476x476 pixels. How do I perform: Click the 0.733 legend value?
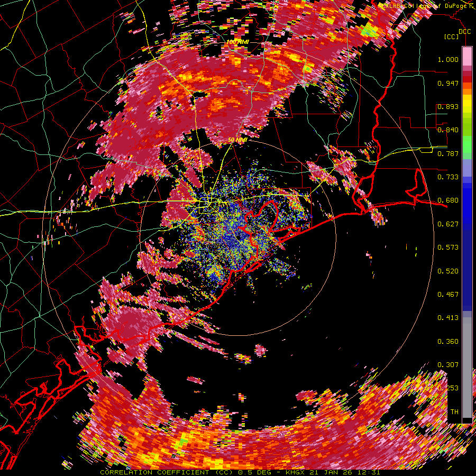coord(448,177)
